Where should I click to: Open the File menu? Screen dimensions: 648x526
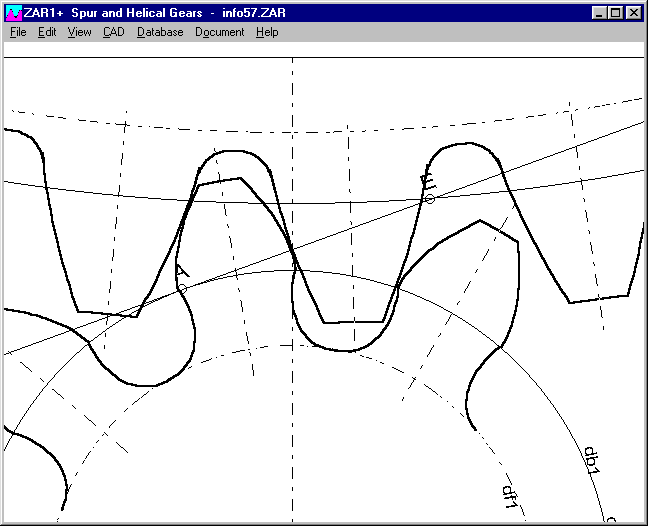click(18, 32)
